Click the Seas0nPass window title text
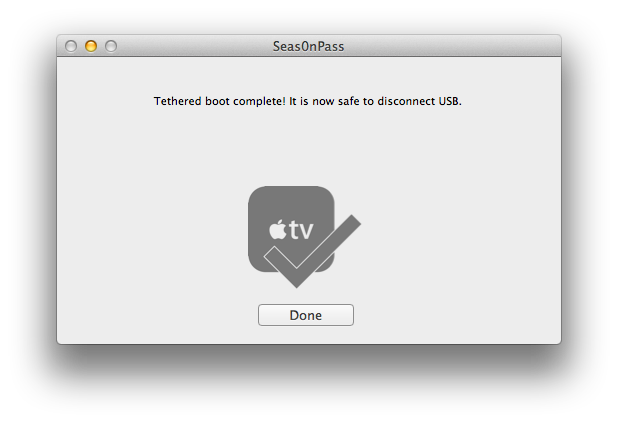Screen dimensions: 618x423 point(309,47)
